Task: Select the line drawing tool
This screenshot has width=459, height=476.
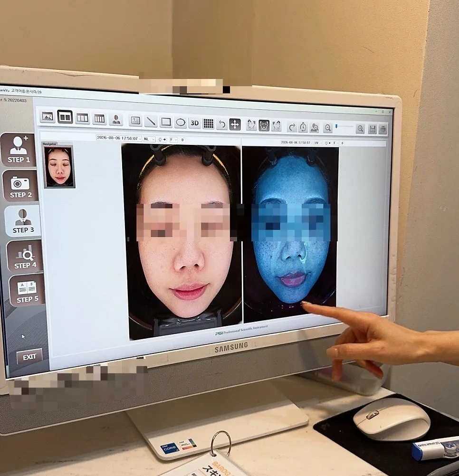Action: tap(151, 122)
